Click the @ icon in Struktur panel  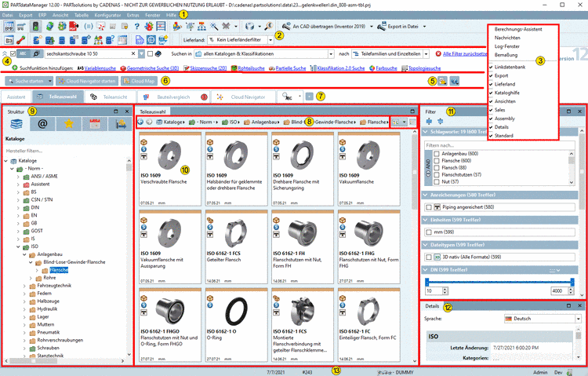coord(42,123)
